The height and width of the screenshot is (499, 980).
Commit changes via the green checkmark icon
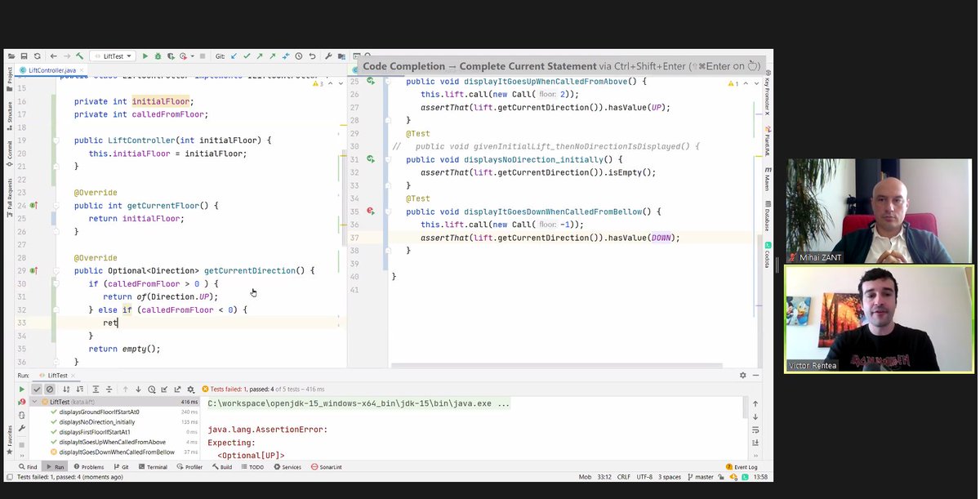[247, 56]
